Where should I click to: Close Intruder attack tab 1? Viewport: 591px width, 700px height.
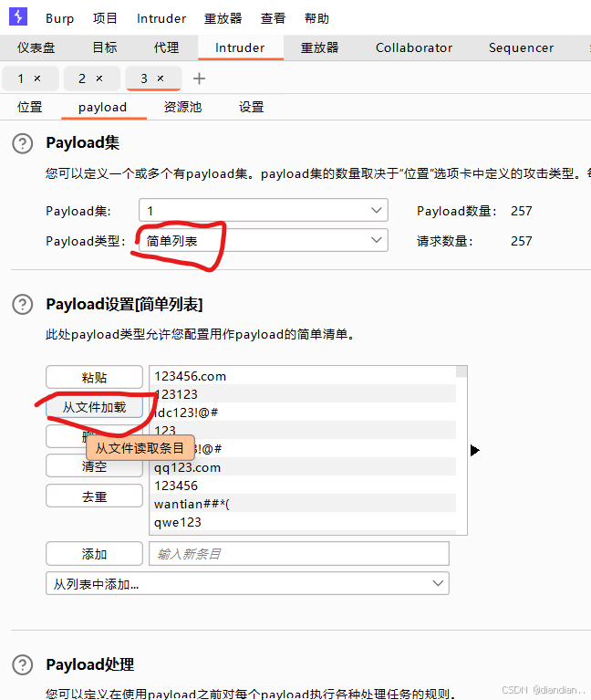coord(37,78)
